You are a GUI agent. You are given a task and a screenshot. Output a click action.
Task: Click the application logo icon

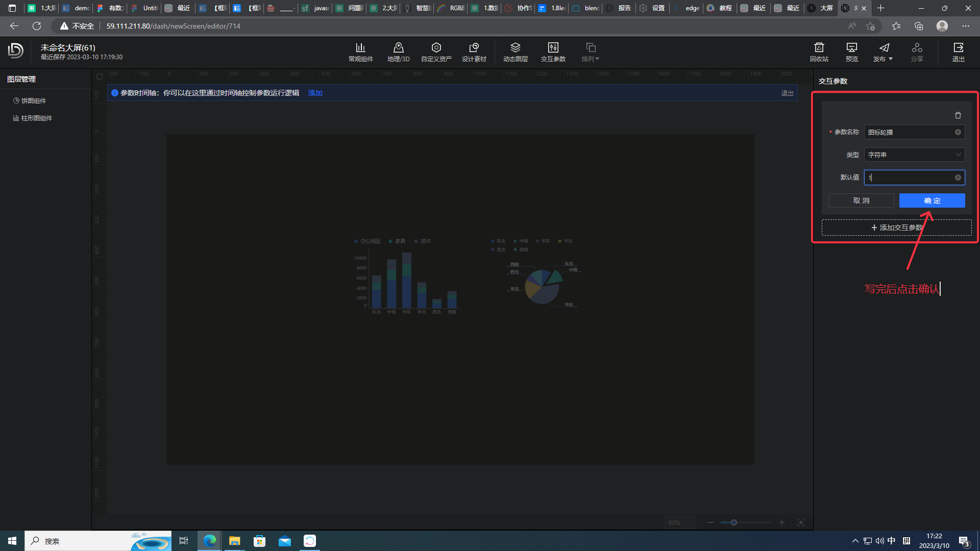tap(16, 51)
